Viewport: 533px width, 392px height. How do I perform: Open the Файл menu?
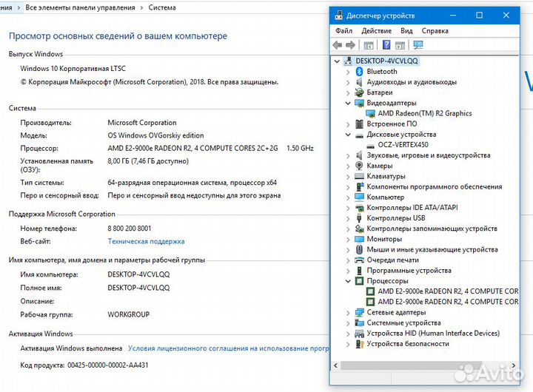point(343,30)
